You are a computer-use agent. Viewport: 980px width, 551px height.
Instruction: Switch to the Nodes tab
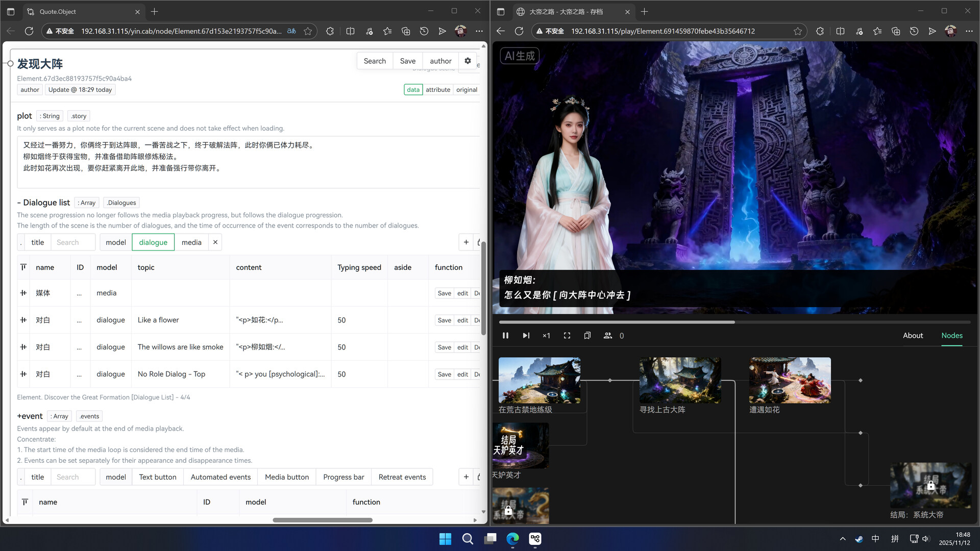951,335
